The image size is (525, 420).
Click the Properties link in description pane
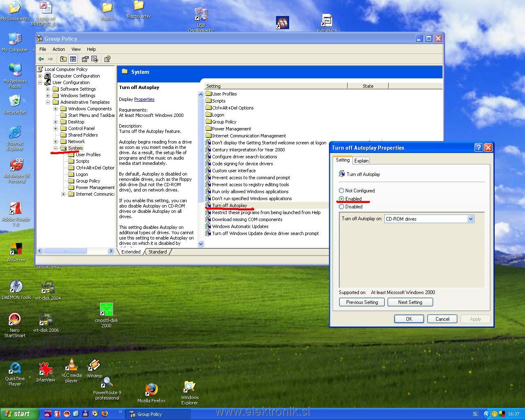144,99
